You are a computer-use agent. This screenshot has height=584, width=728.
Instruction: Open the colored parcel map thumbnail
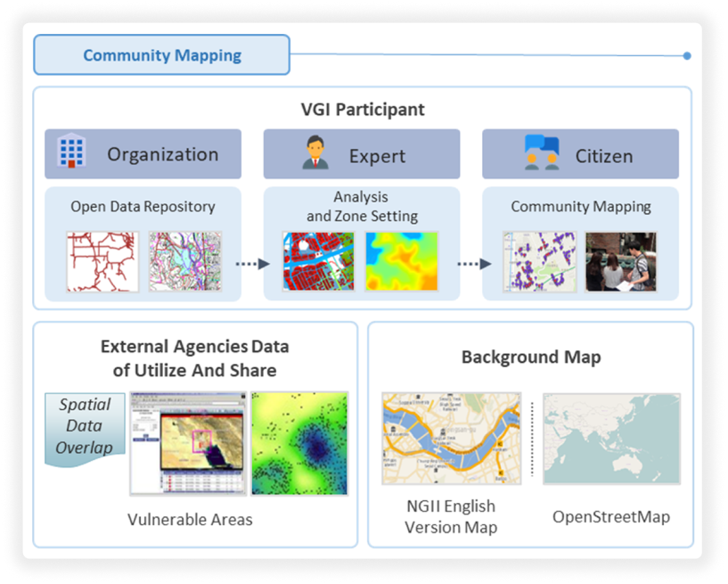[x=184, y=262]
